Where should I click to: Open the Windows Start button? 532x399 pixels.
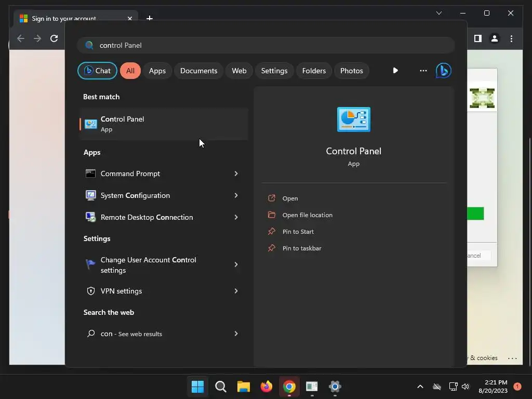[x=198, y=387]
